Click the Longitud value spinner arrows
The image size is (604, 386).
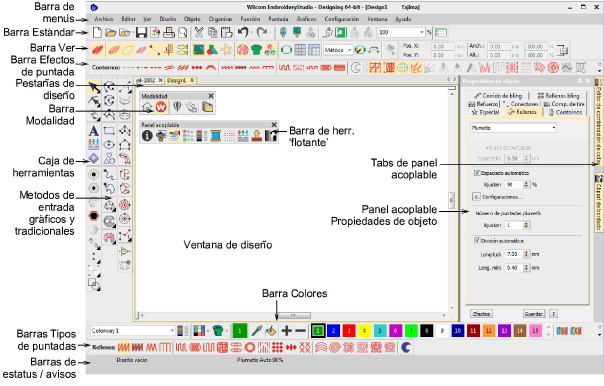(526, 254)
